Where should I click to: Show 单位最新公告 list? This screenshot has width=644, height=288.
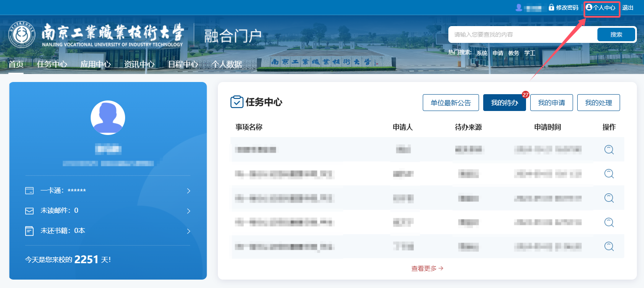pyautogui.click(x=451, y=103)
